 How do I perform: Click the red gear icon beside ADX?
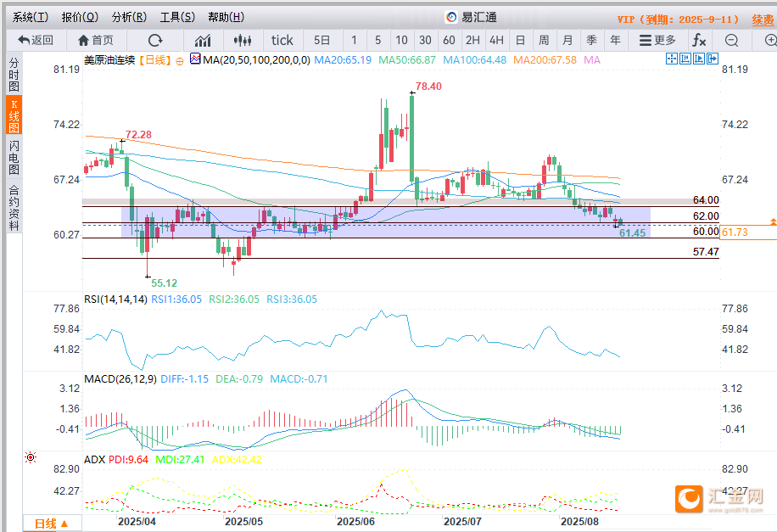pyautogui.click(x=31, y=458)
